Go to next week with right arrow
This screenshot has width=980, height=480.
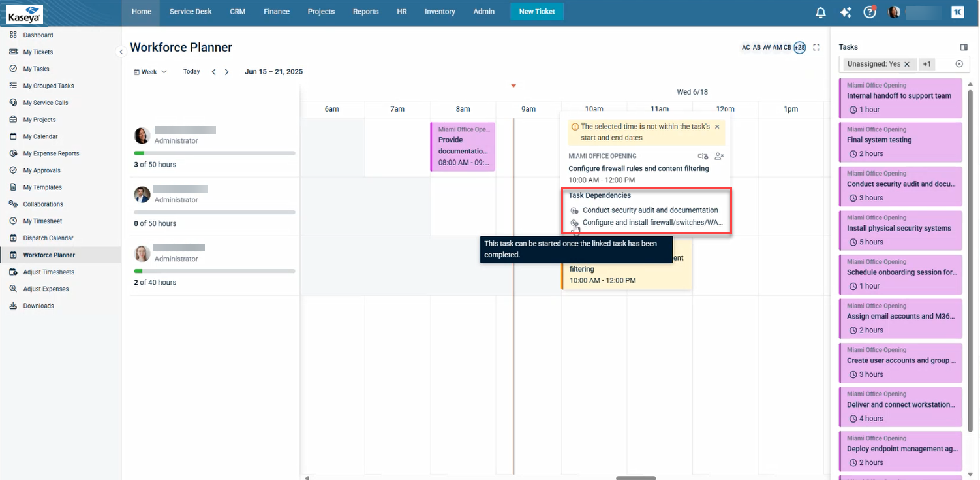click(226, 72)
